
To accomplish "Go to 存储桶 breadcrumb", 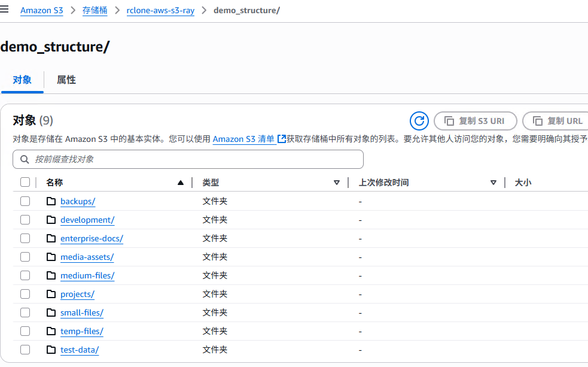I will (x=95, y=11).
